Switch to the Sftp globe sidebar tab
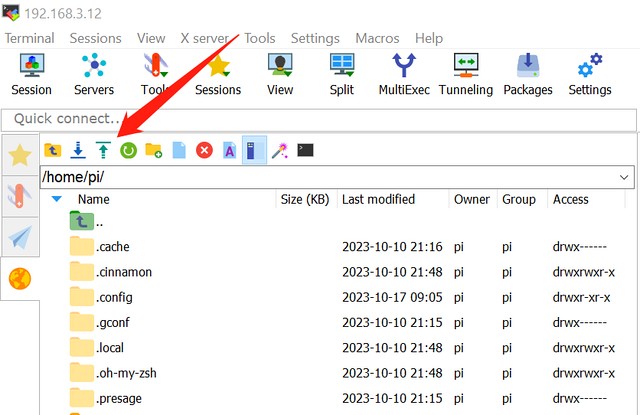Image resolution: width=640 pixels, height=415 pixels. [x=20, y=279]
